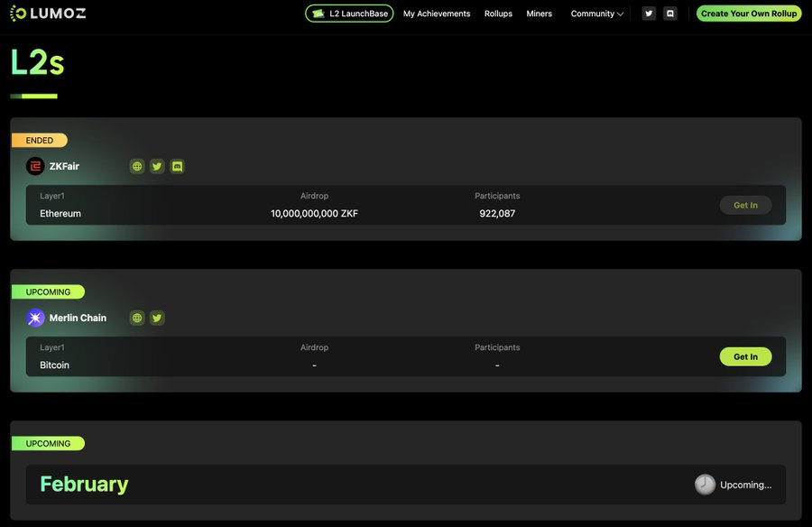
Task: Click the February UPCOMING badge
Action: [x=48, y=444]
